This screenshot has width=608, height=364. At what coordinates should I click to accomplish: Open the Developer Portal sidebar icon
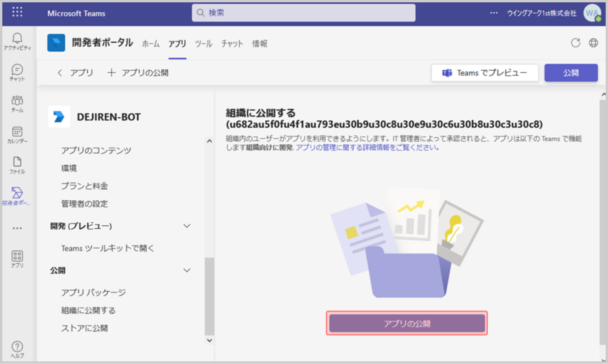pos(17,196)
